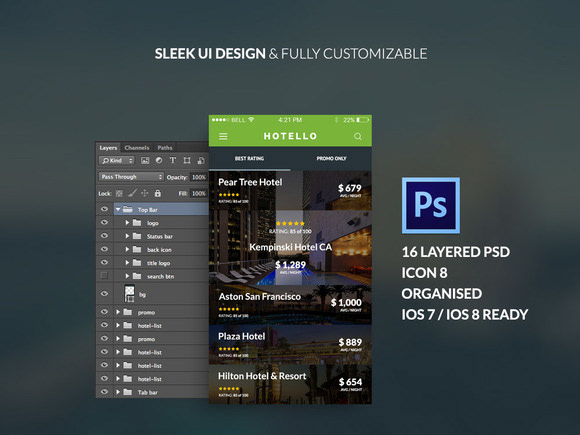Tap the search magnifier in Hotello header
The width and height of the screenshot is (580, 435).
358,136
